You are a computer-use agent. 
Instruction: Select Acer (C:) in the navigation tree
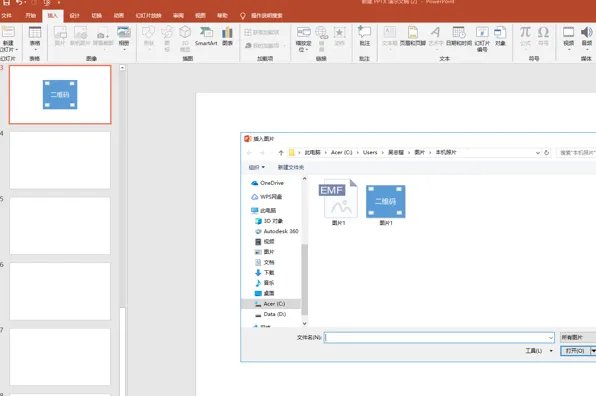point(274,304)
